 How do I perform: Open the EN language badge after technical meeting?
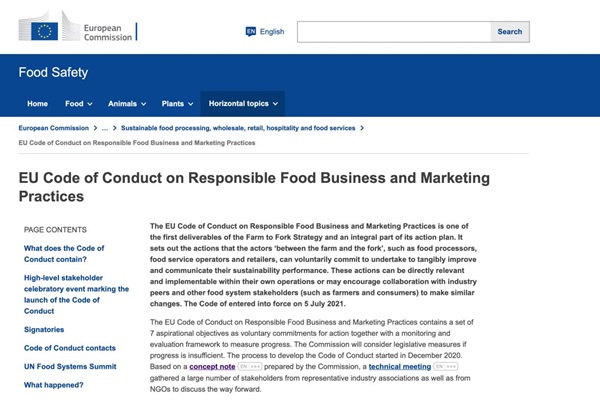(446, 367)
